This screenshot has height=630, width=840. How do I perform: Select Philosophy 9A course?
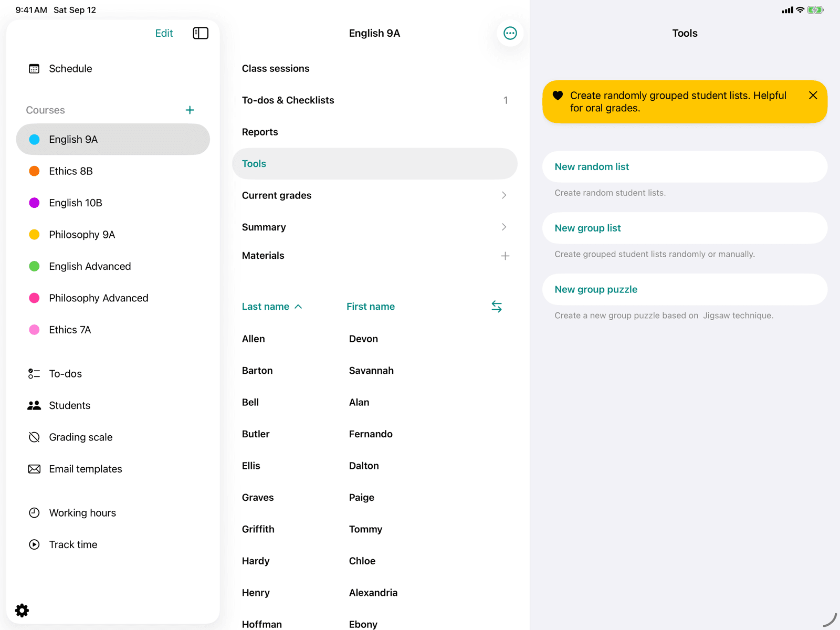coord(113,235)
